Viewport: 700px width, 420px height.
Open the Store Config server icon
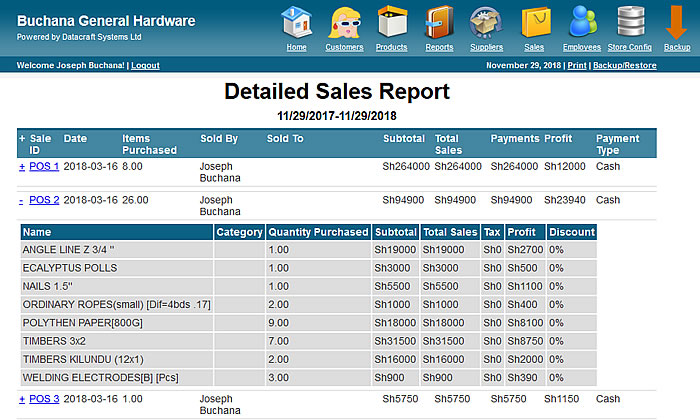631,22
